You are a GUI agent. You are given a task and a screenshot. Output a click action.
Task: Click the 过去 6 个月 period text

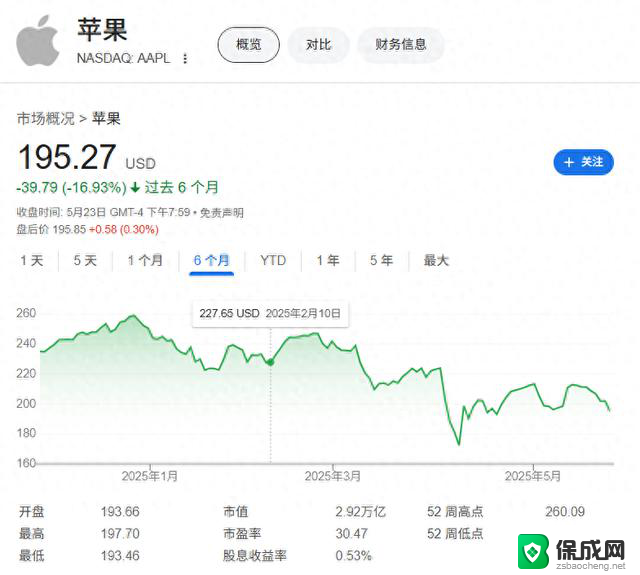(x=182, y=188)
